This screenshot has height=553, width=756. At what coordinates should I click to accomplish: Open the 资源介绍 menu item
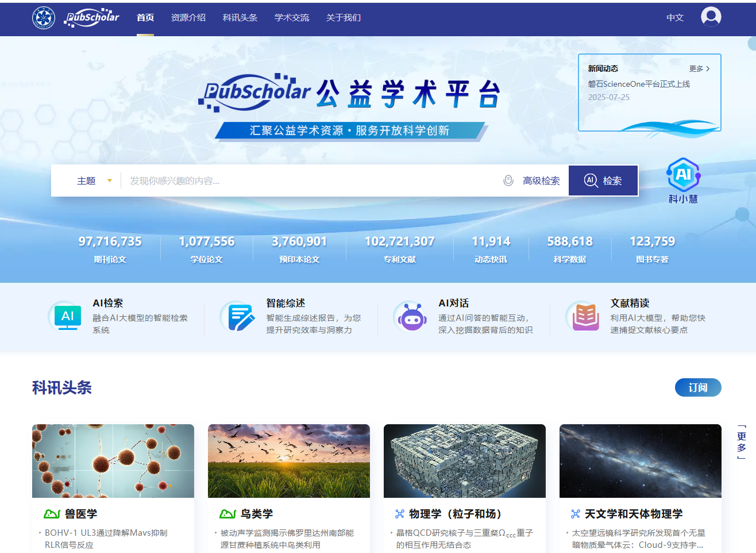point(188,18)
